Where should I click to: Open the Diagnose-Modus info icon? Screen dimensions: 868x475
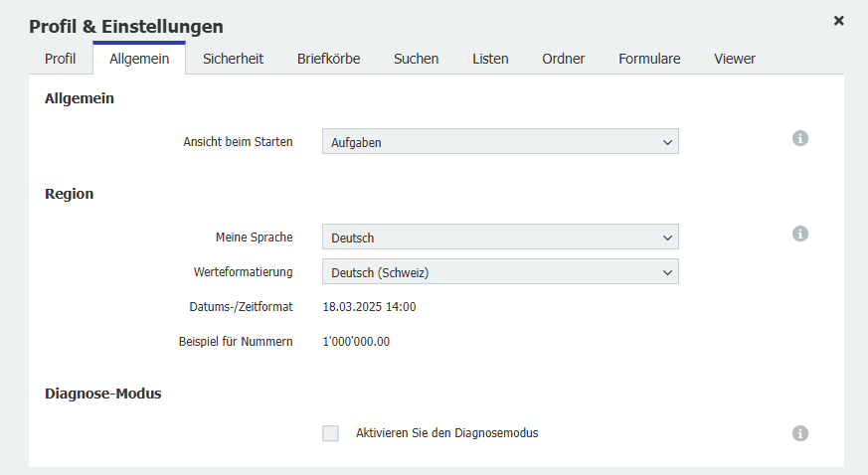(x=800, y=433)
